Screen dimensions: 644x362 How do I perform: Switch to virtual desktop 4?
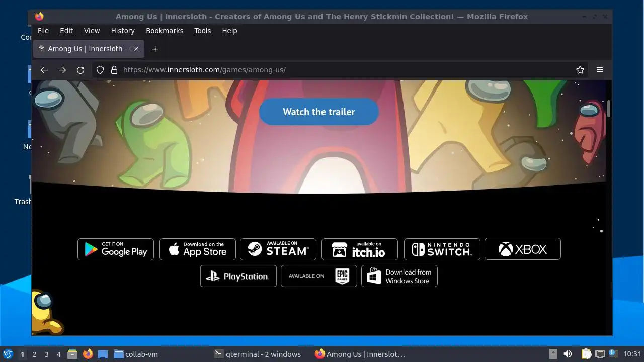click(58, 354)
